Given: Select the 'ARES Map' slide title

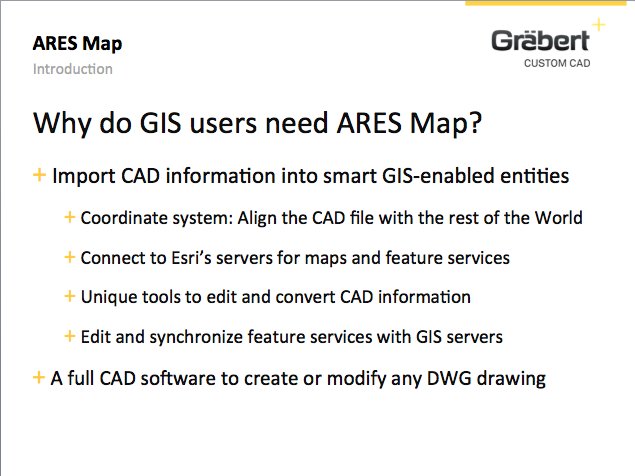Looking at the screenshot, I should coord(77,43).
